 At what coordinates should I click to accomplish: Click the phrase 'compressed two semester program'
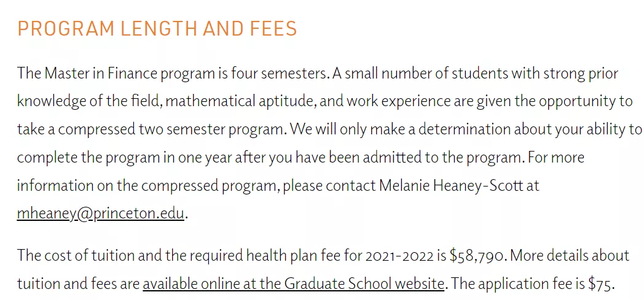(172, 129)
